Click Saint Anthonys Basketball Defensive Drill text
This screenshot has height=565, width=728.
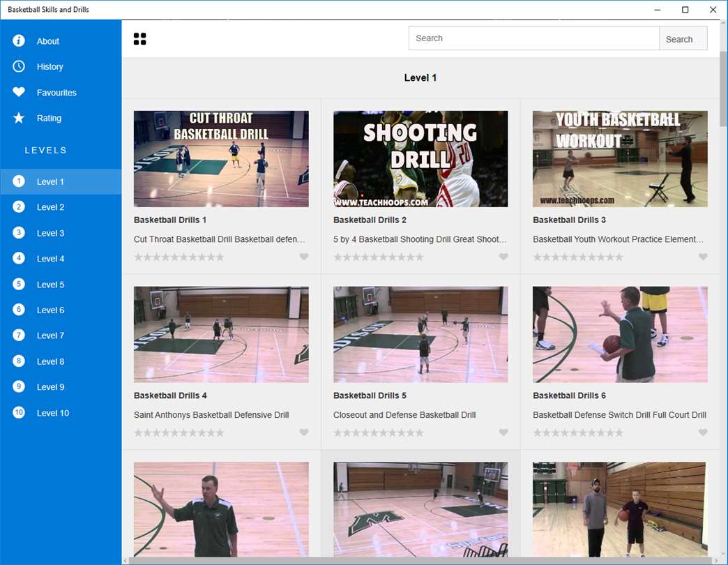[211, 415]
